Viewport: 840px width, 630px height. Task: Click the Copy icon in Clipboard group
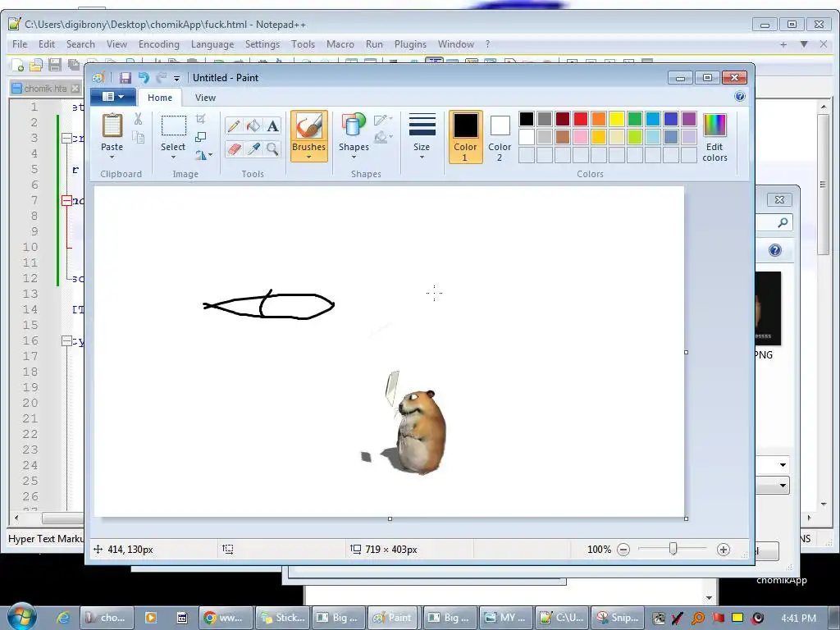point(138,138)
